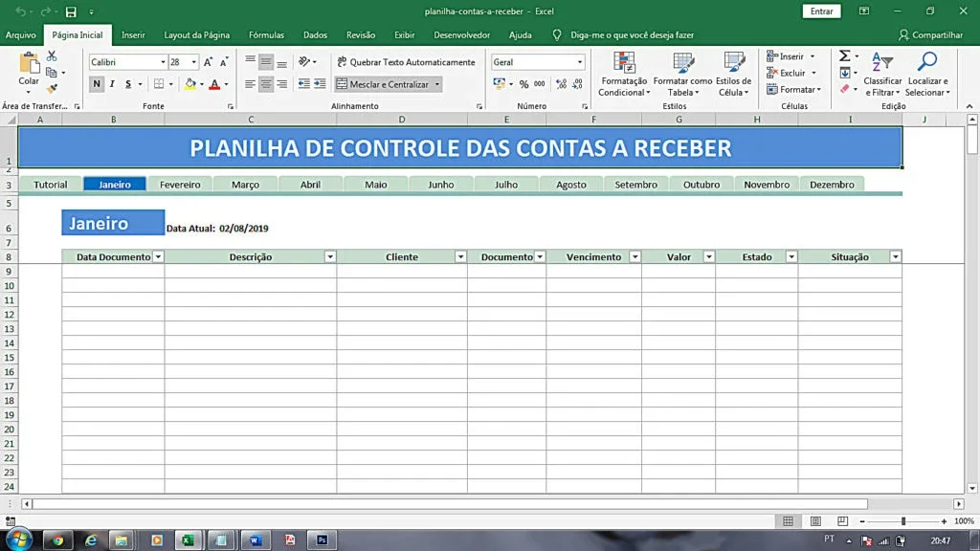980x551 pixels.
Task: Click the increase decimal places icon
Action: [561, 84]
